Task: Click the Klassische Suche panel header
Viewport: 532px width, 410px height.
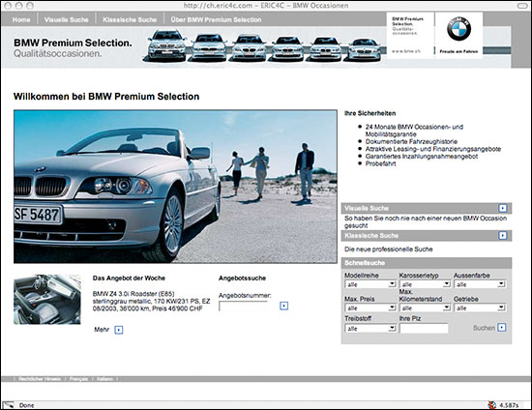Action: tap(427, 236)
